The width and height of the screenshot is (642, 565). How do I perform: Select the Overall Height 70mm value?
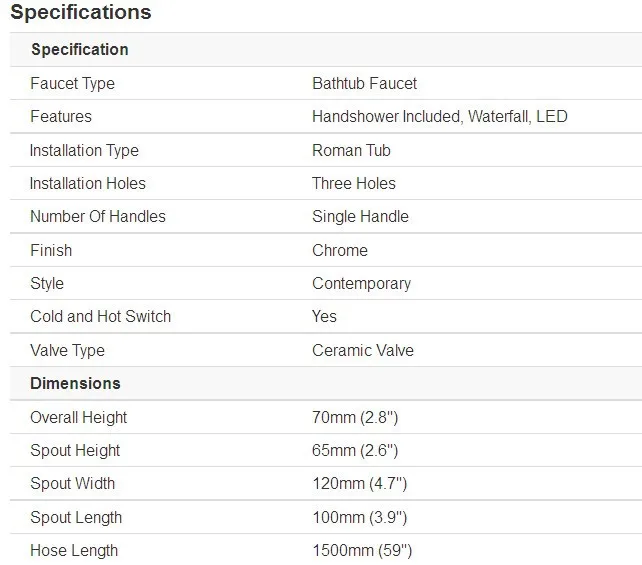click(355, 418)
